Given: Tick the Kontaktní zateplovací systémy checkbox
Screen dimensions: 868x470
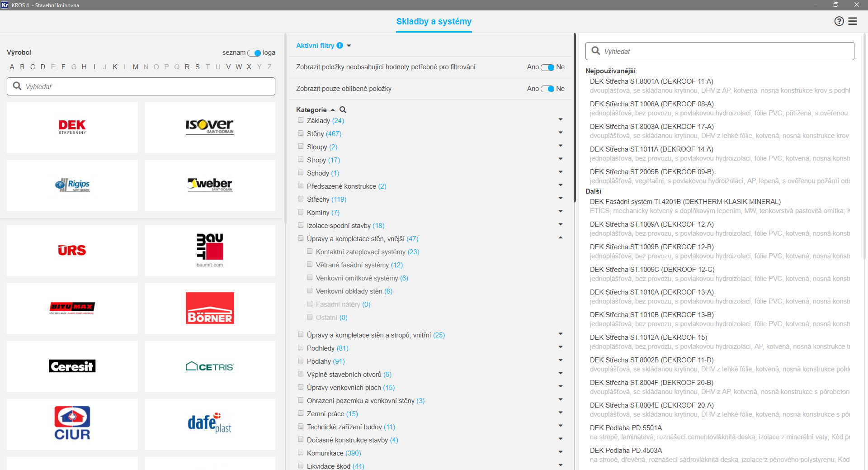Looking at the screenshot, I should click(310, 252).
